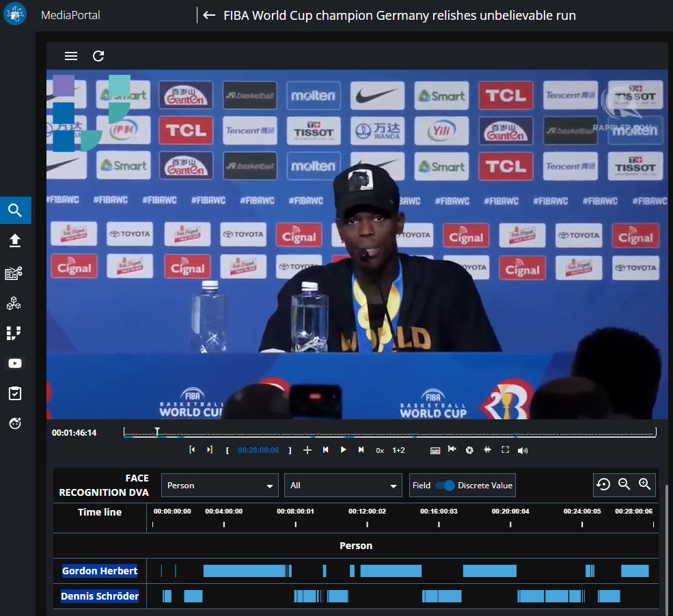Click the volume speaker icon
The image size is (673, 616).
point(523,451)
